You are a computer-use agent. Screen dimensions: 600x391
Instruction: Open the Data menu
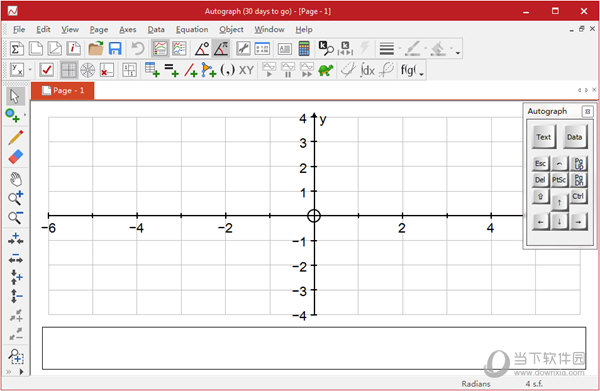click(x=156, y=29)
